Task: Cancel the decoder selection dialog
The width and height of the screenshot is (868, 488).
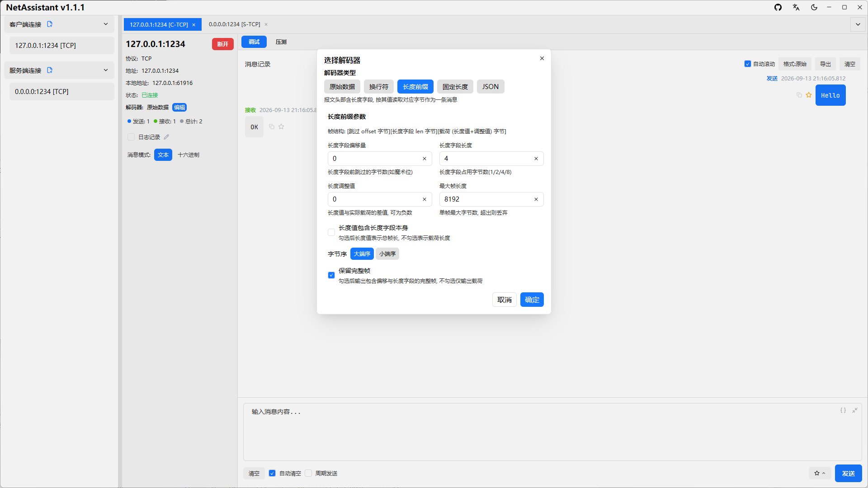Action: click(505, 300)
